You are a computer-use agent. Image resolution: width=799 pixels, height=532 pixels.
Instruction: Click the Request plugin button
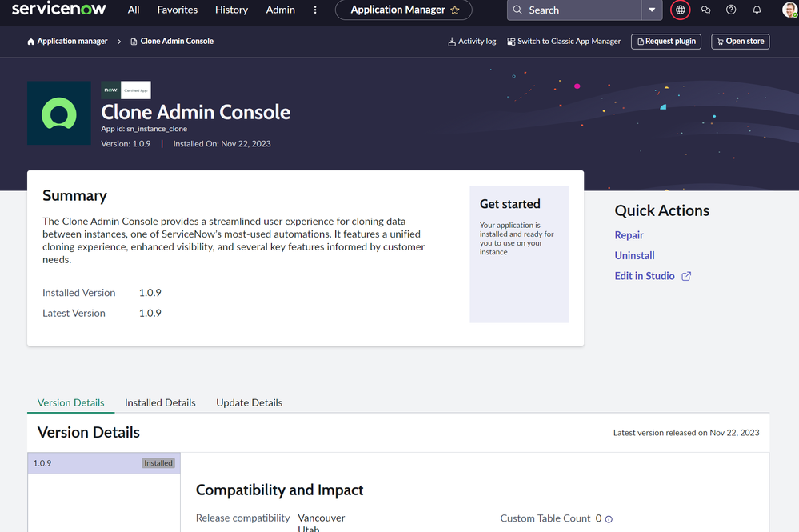(x=665, y=41)
